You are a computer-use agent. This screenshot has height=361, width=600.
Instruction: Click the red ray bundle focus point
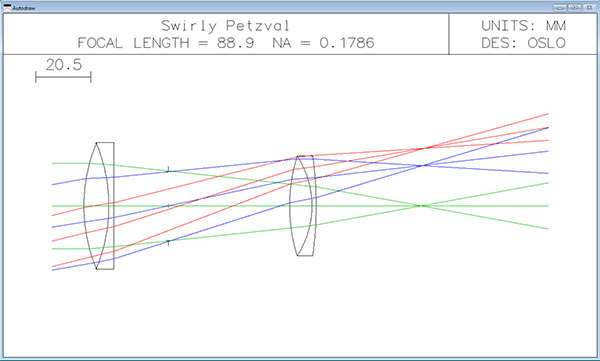tap(428, 147)
